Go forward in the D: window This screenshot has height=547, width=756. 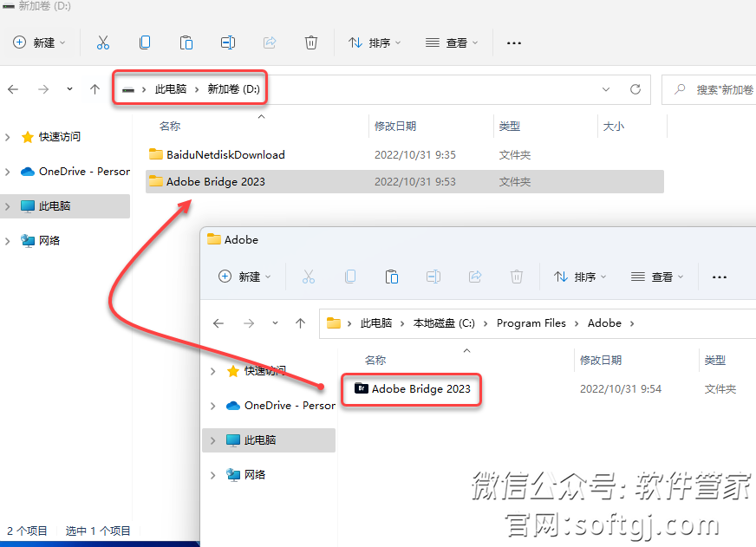click(x=43, y=89)
